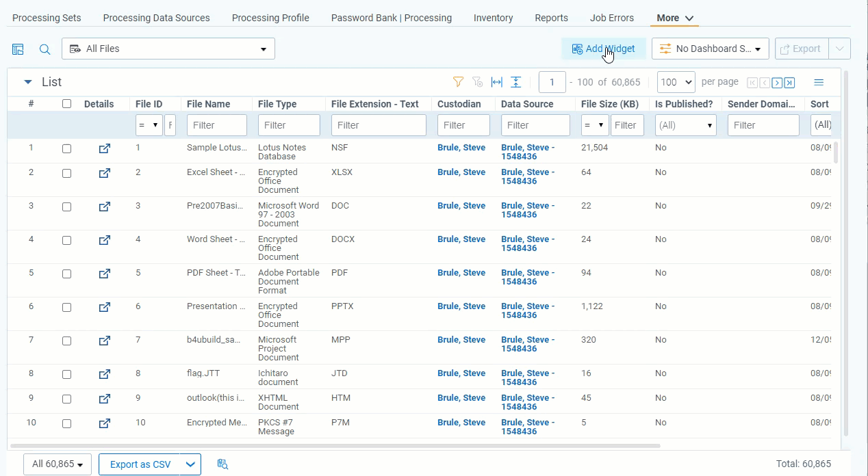
Task: Click the Export as CSV button
Action: tap(140, 464)
